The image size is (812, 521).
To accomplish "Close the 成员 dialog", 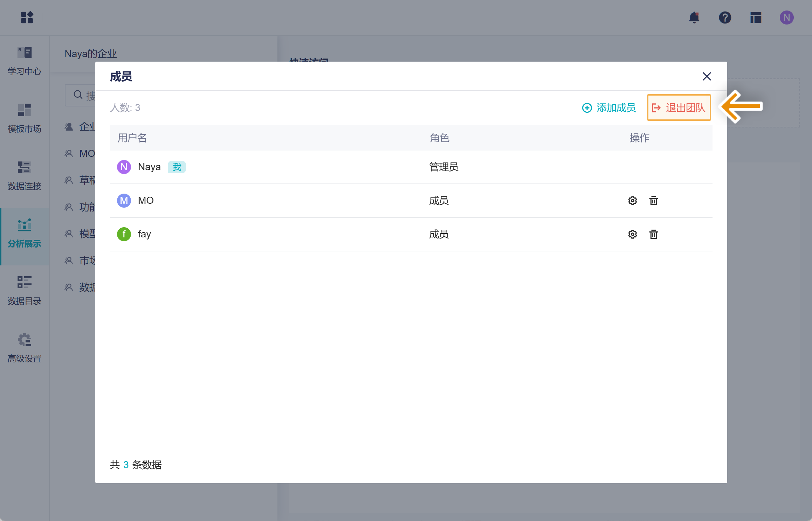I will tap(707, 76).
